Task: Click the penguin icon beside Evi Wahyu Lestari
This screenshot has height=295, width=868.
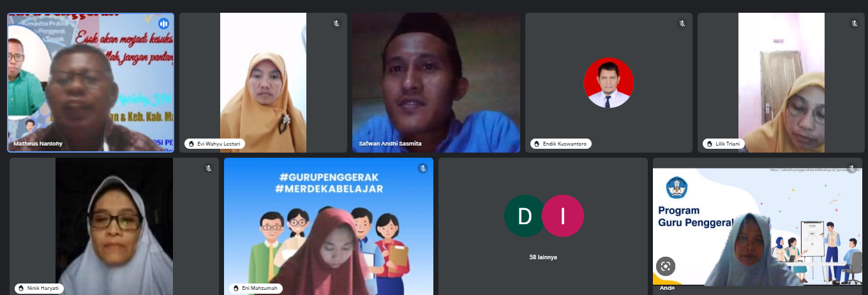Action: click(x=190, y=144)
